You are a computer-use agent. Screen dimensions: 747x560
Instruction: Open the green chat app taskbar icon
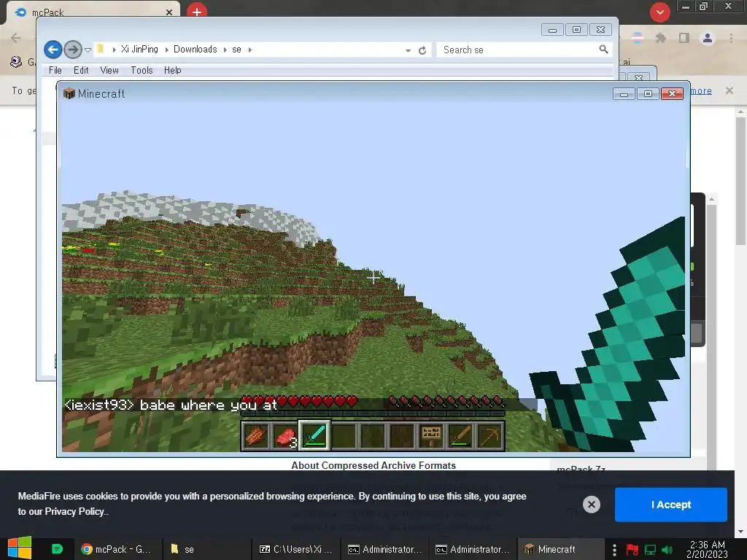[x=57, y=549]
